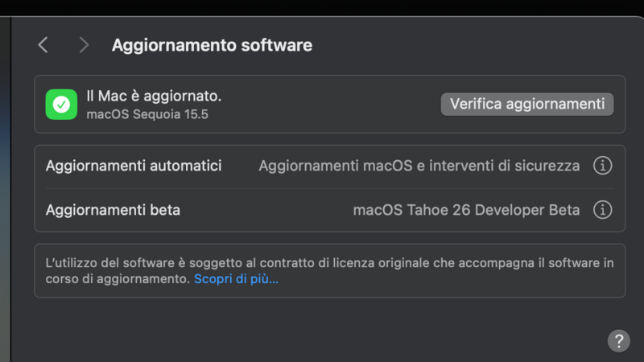Go back with the left chevron
The width and height of the screenshot is (644, 362).
pyautogui.click(x=43, y=45)
